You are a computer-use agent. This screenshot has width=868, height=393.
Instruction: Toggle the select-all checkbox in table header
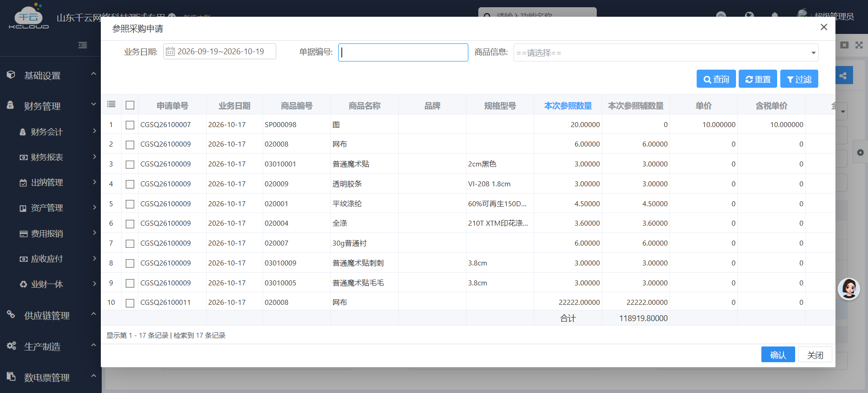[x=130, y=105]
